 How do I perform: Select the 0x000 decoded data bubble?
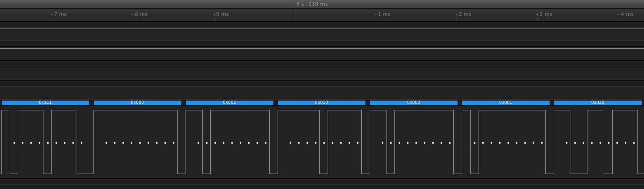point(137,103)
